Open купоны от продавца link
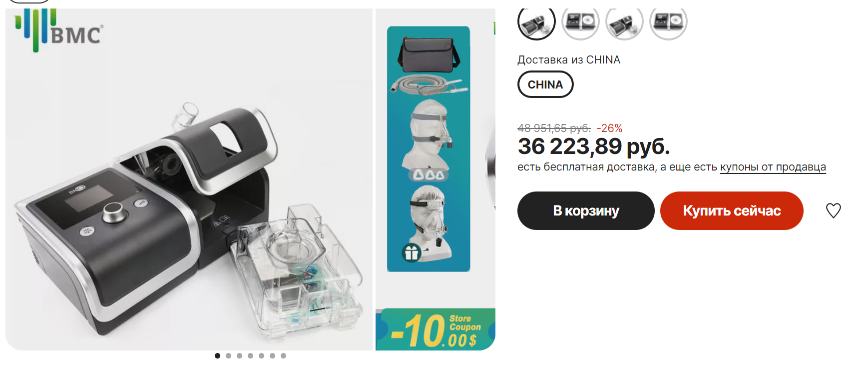The image size is (868, 365). (773, 167)
